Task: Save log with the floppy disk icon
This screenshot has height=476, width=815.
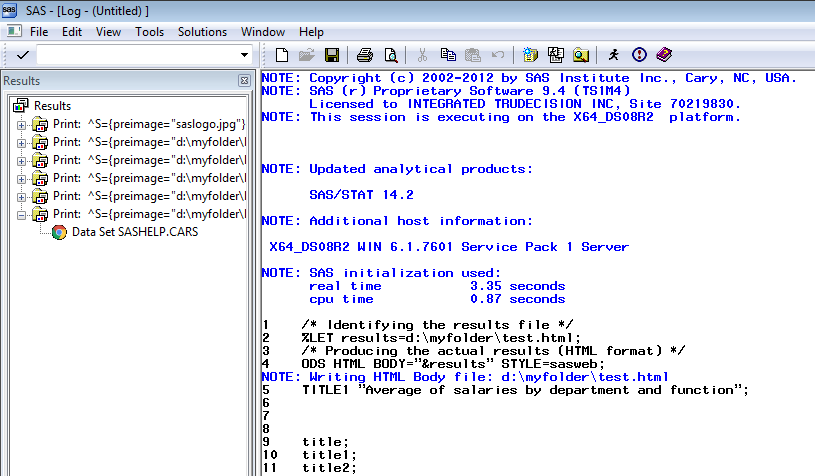Action: [331, 55]
